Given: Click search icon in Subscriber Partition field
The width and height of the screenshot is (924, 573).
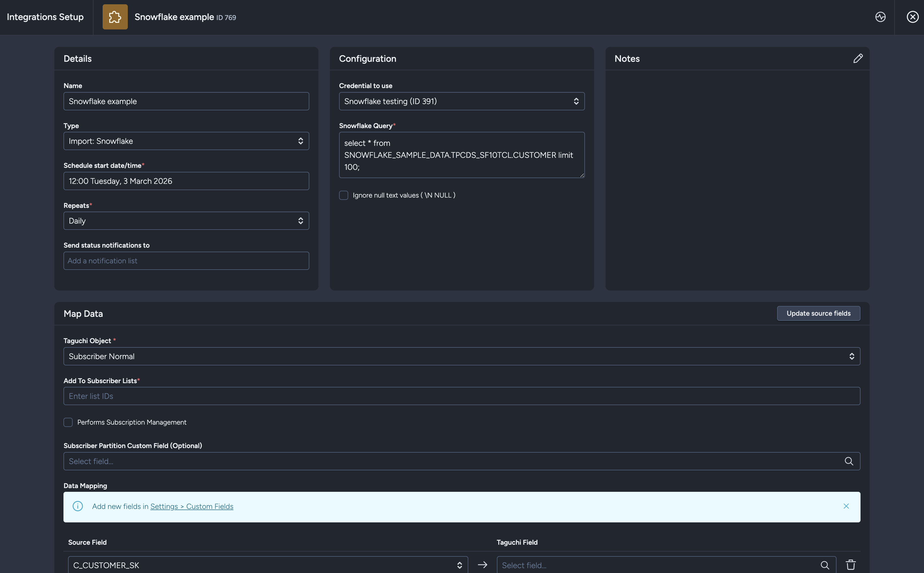Looking at the screenshot, I should [x=849, y=461].
